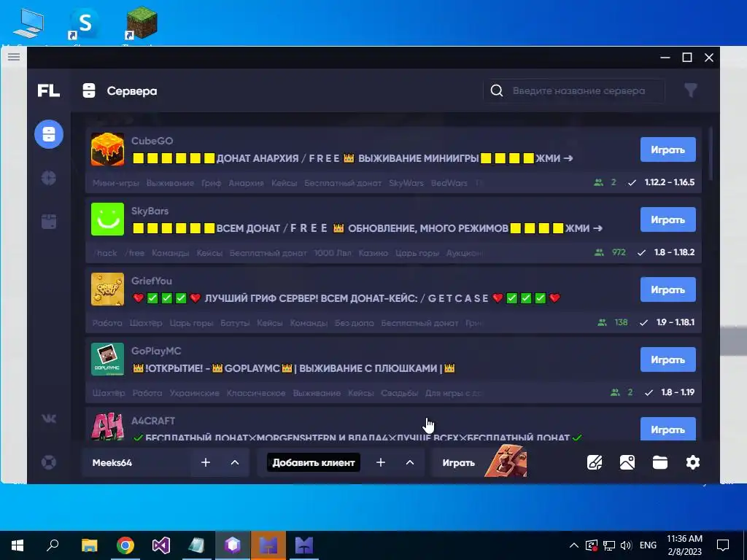The width and height of the screenshot is (747, 560).
Task: Click the GoPlayMC server thumbnail
Action: [108, 359]
